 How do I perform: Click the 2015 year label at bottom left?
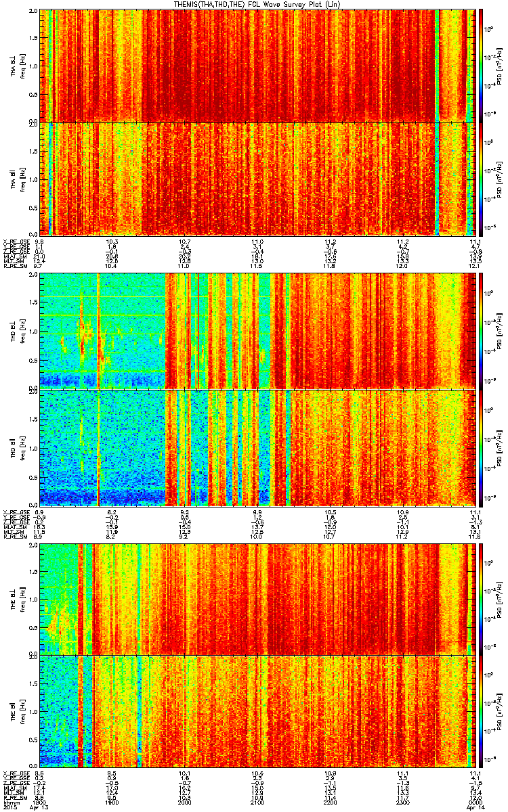(9, 806)
